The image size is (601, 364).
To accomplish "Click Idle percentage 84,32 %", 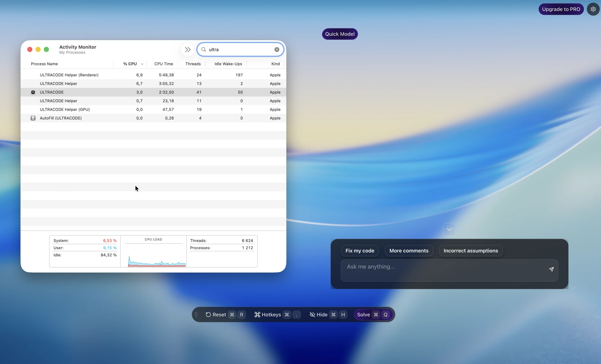I will (108, 255).
